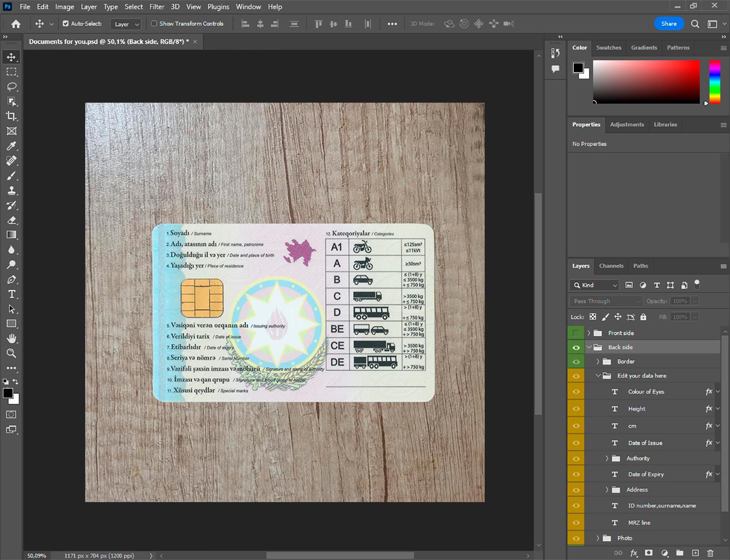Expand the Front side layer group
Image resolution: width=730 pixels, height=560 pixels.
click(589, 333)
